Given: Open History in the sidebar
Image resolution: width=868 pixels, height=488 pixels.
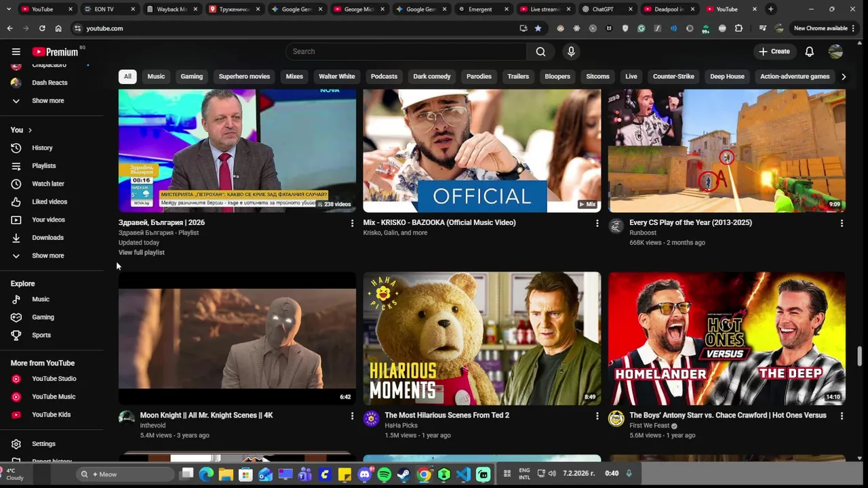Looking at the screenshot, I should click(42, 148).
